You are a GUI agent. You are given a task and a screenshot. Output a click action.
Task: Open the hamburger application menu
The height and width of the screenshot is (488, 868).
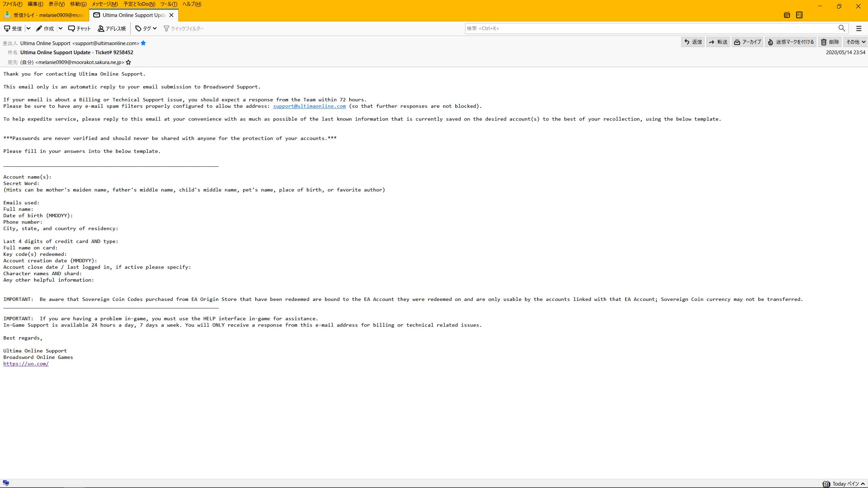pyautogui.click(x=859, y=28)
